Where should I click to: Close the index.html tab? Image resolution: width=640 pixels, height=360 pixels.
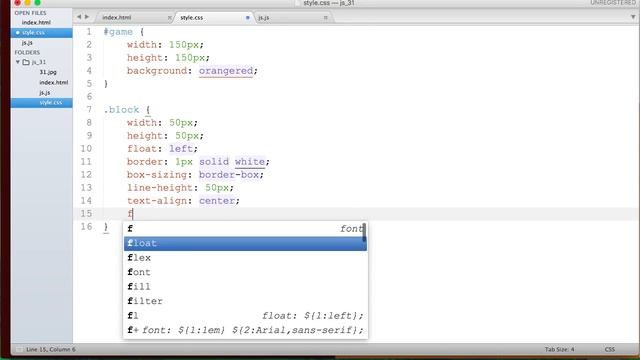point(170,18)
